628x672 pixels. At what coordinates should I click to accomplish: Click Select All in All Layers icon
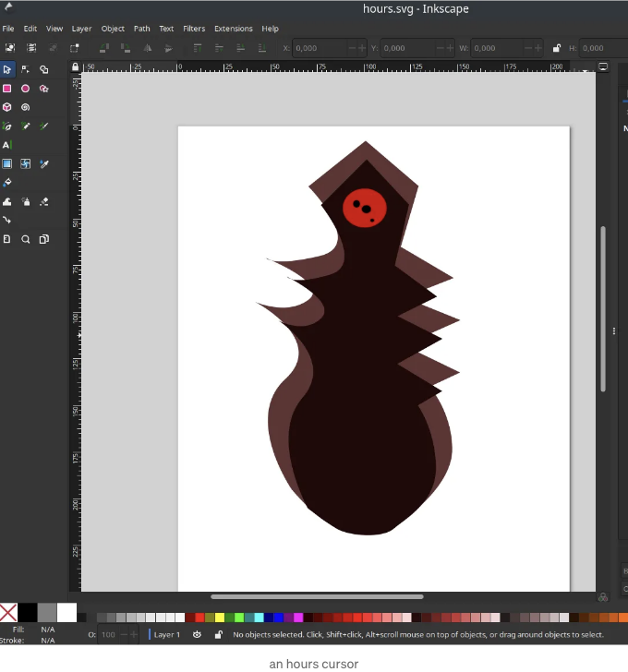pyautogui.click(x=31, y=48)
